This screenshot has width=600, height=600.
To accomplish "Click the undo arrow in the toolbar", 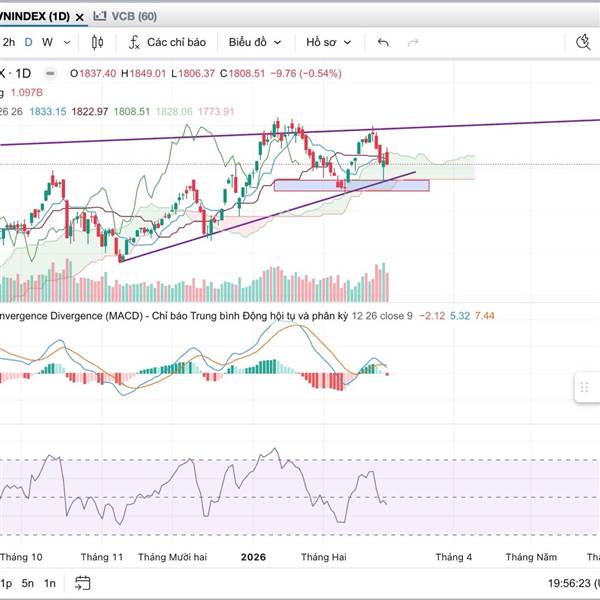I will coord(383,42).
